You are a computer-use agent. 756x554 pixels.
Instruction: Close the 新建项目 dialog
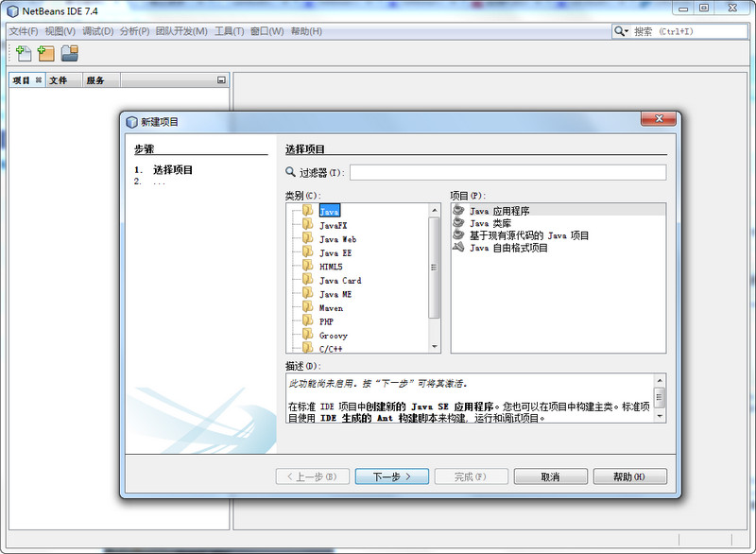coord(659,118)
